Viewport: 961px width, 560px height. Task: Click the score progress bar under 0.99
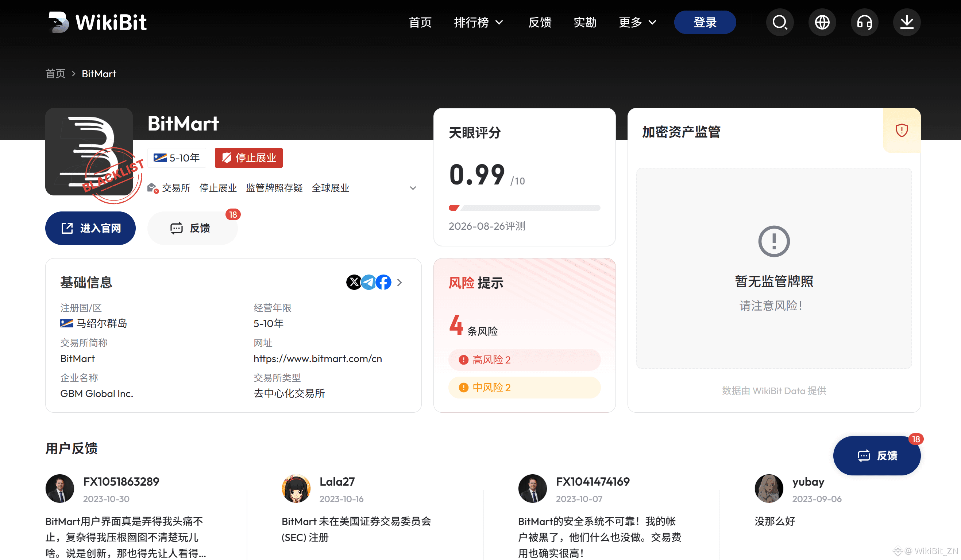pyautogui.click(x=525, y=208)
